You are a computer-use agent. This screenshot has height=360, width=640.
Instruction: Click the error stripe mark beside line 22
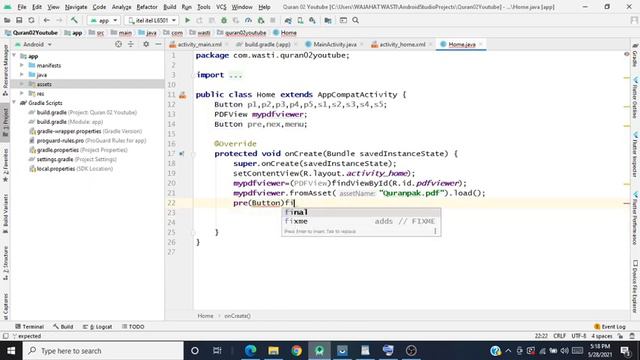[627, 203]
